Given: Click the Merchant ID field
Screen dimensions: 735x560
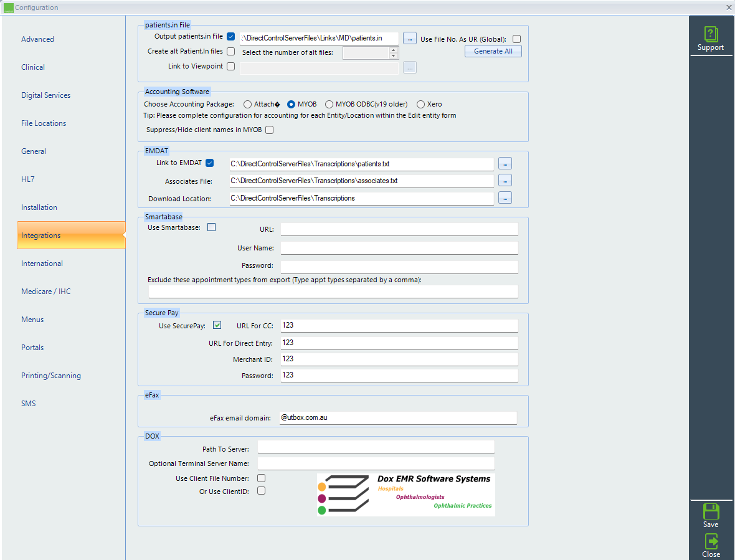Looking at the screenshot, I should (399, 359).
